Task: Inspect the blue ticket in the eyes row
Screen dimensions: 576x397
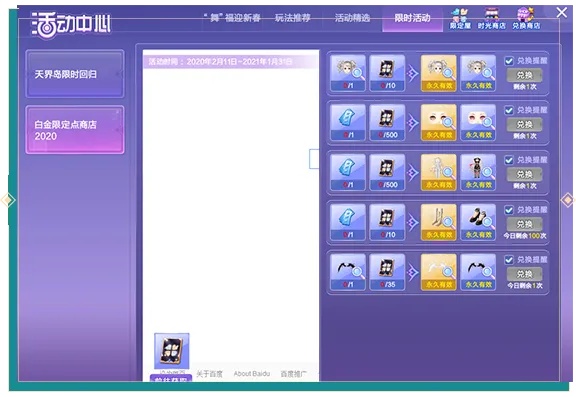Action: point(348,122)
